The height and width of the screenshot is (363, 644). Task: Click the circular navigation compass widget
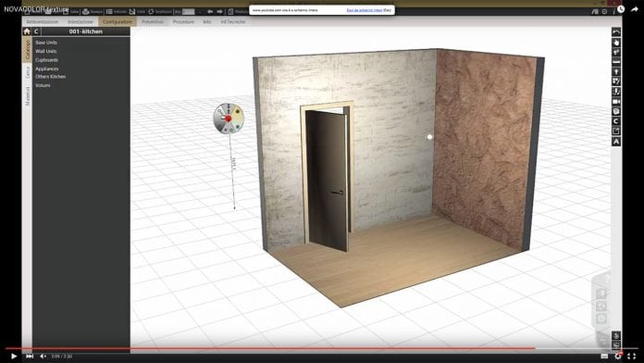(x=229, y=119)
